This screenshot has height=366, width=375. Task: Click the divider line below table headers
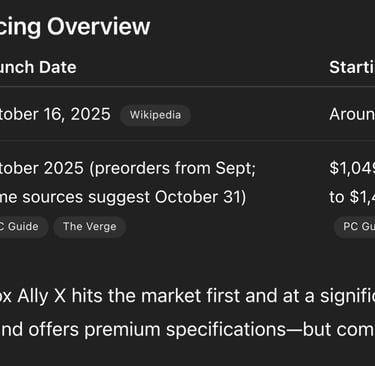[x=187, y=87]
